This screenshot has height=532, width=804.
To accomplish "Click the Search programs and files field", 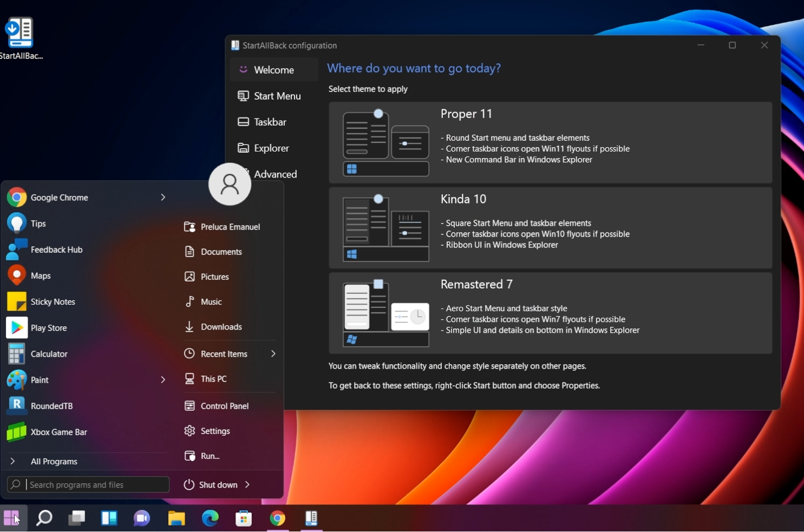I will click(x=88, y=484).
